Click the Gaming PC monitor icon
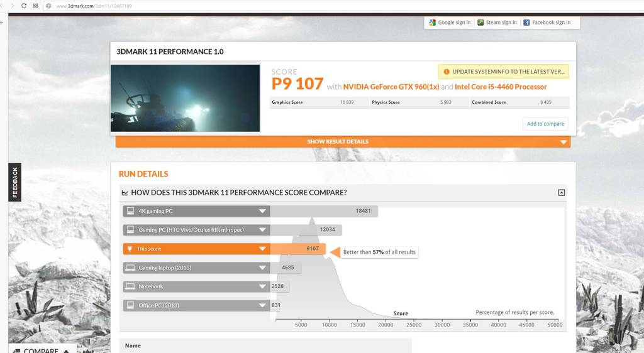The image size is (644, 353). tap(130, 230)
